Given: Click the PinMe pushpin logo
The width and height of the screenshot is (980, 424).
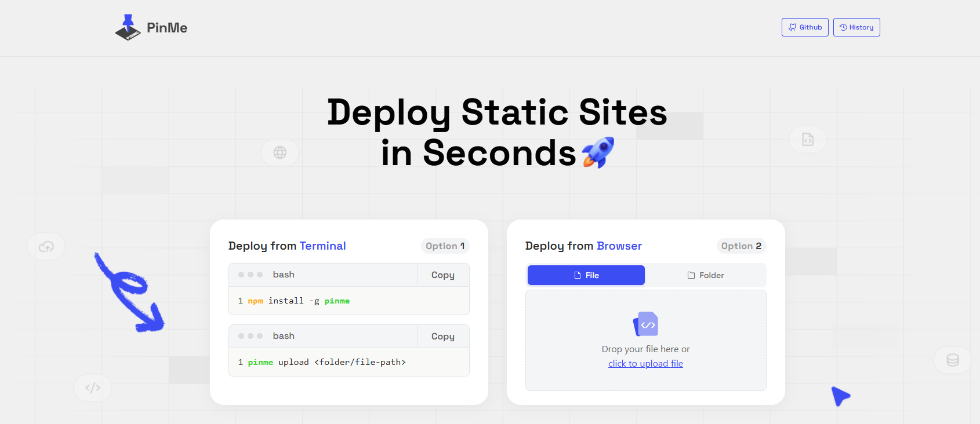Looking at the screenshot, I should [x=128, y=27].
